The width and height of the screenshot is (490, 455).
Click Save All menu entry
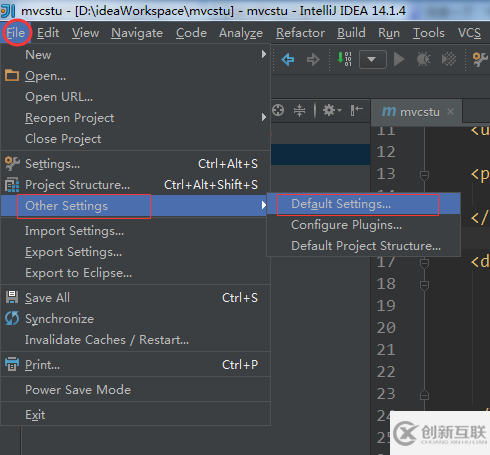[135, 298]
